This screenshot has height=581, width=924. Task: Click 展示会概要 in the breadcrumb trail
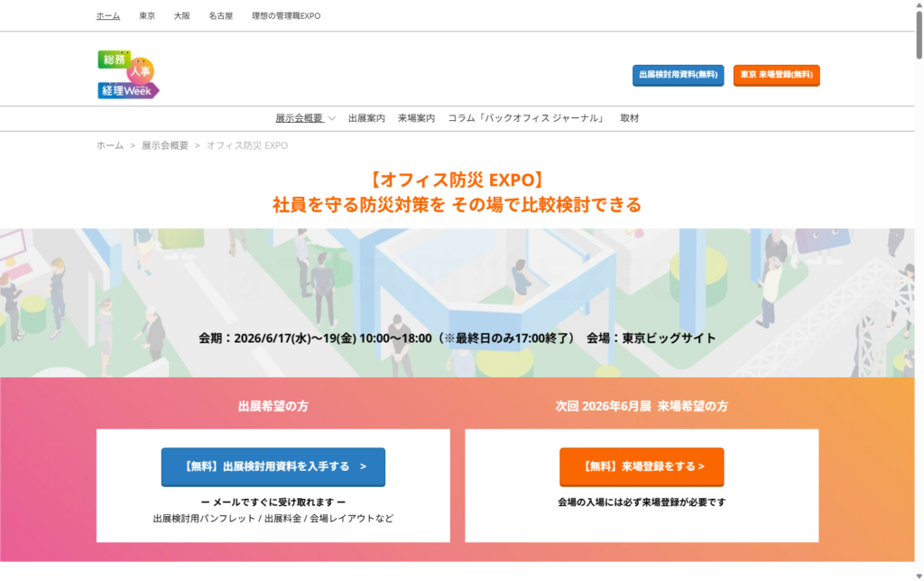click(165, 145)
